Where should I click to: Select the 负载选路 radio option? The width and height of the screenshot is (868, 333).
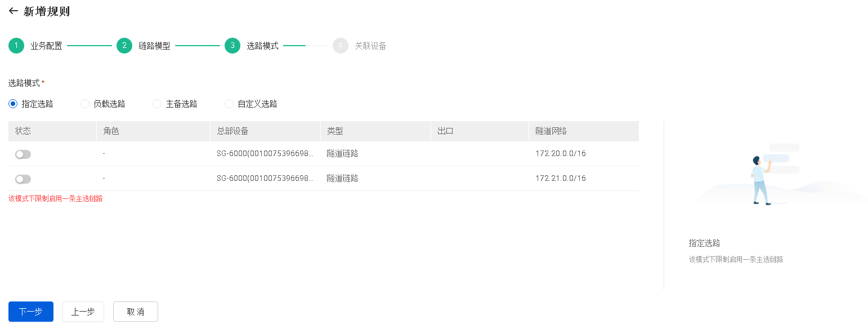pyautogui.click(x=85, y=104)
